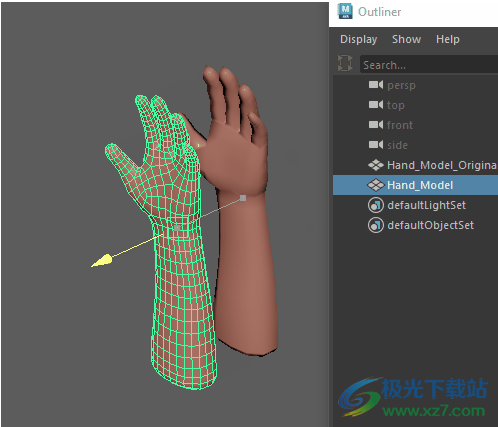Select defaultObjectSet in the Outliner
The width and height of the screenshot is (498, 427).
(x=430, y=225)
